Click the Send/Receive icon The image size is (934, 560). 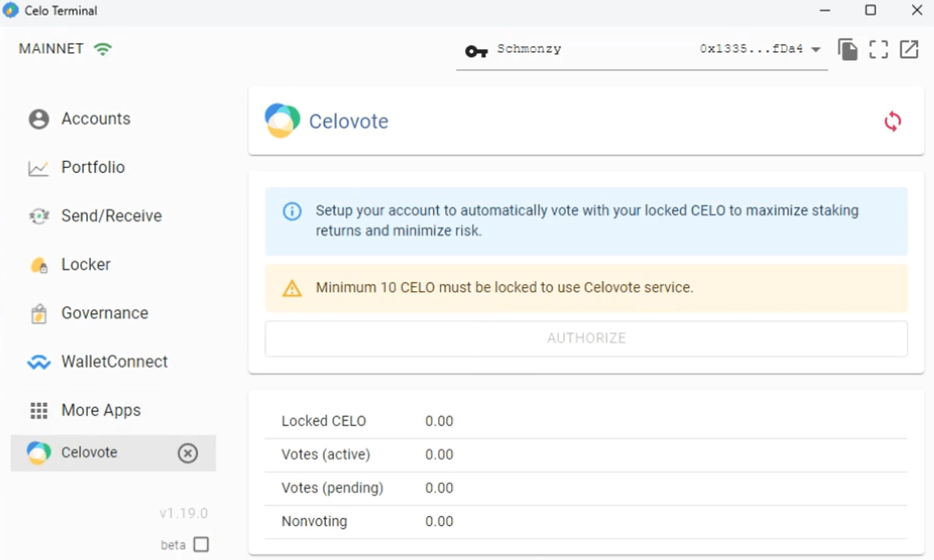(x=39, y=216)
